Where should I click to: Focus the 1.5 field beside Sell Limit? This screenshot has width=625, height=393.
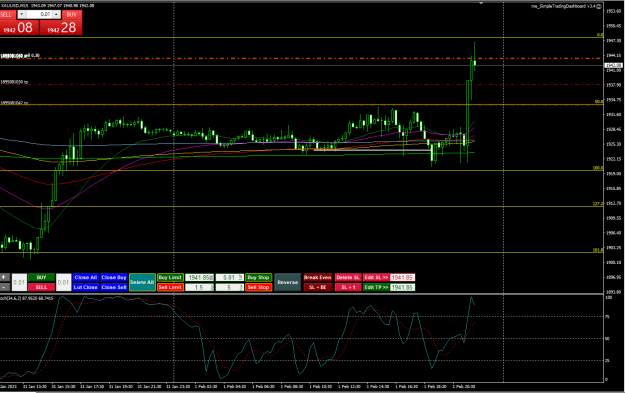tap(199, 287)
